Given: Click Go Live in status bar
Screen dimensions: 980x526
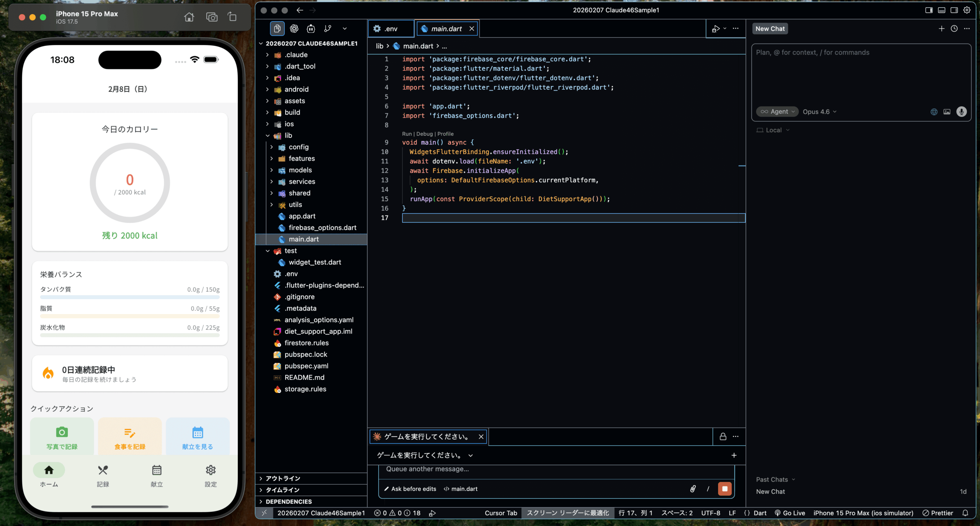Looking at the screenshot, I should tap(790, 513).
